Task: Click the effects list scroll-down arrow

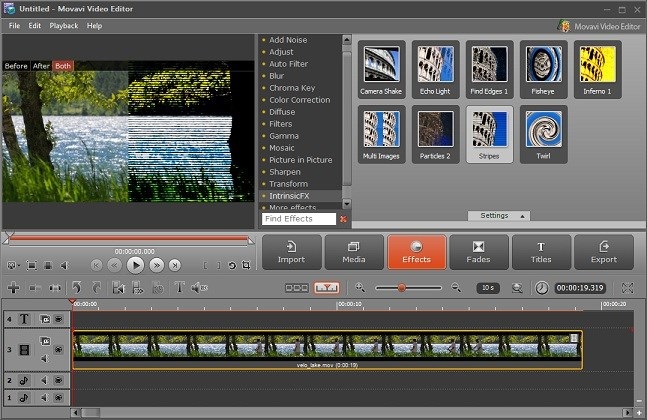Action: (x=347, y=204)
